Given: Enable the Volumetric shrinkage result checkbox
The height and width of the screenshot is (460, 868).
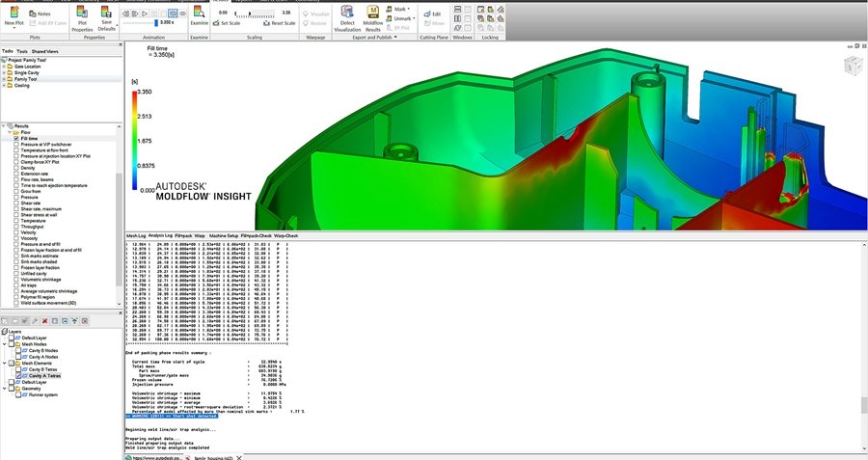Looking at the screenshot, I should click(16, 280).
